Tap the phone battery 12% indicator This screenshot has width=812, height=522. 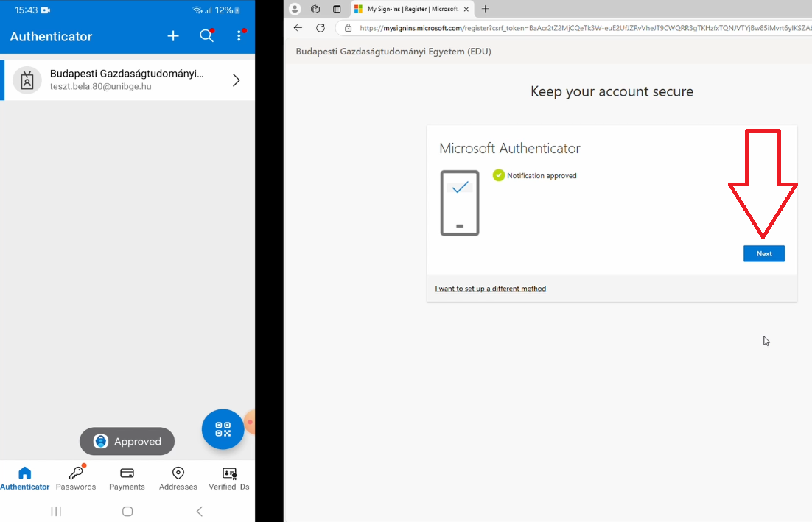228,10
